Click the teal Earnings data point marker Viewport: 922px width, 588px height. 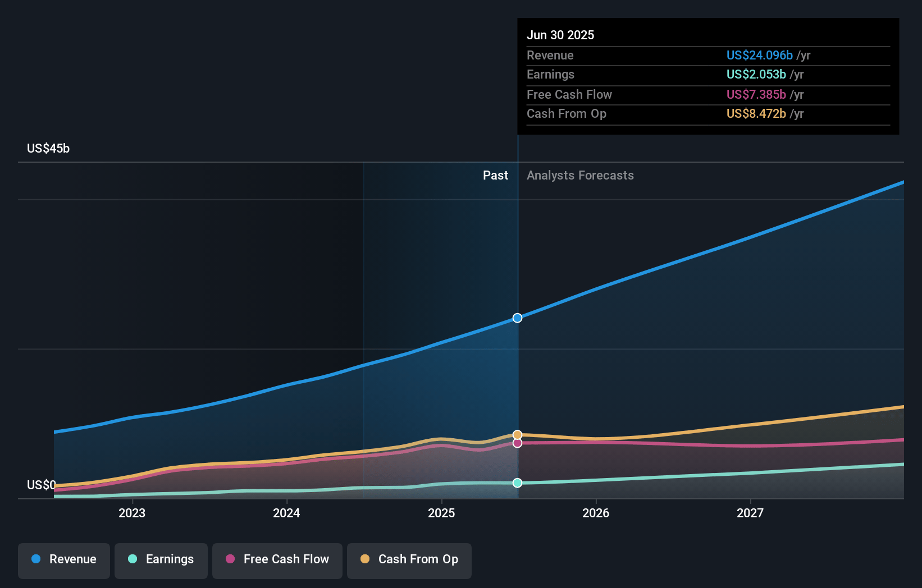(x=517, y=483)
